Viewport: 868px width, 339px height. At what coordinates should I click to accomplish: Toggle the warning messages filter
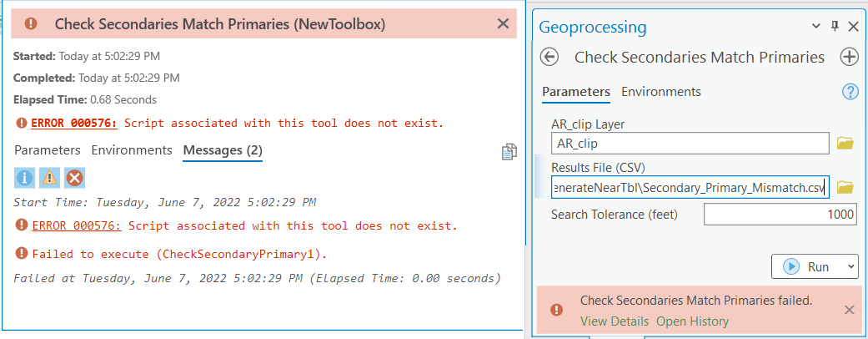pos(50,178)
